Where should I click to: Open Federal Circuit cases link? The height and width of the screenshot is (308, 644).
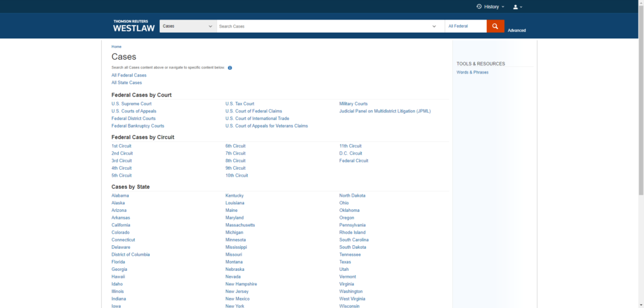click(x=353, y=161)
